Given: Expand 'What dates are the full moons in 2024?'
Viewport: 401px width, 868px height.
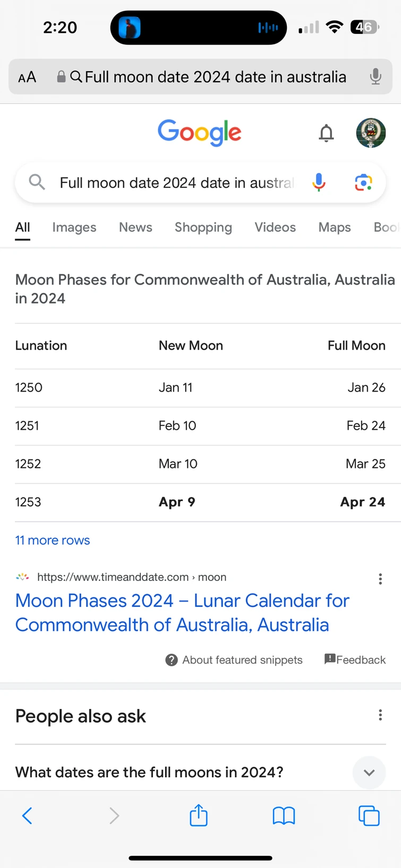Looking at the screenshot, I should point(369,772).
